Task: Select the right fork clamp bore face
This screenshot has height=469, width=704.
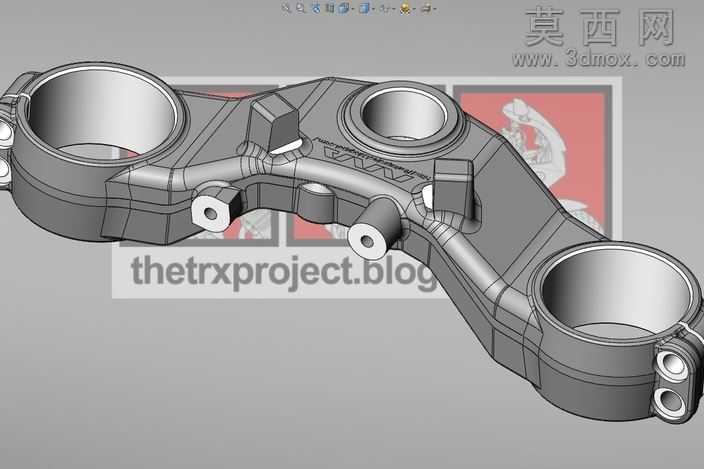Action: tap(615, 289)
